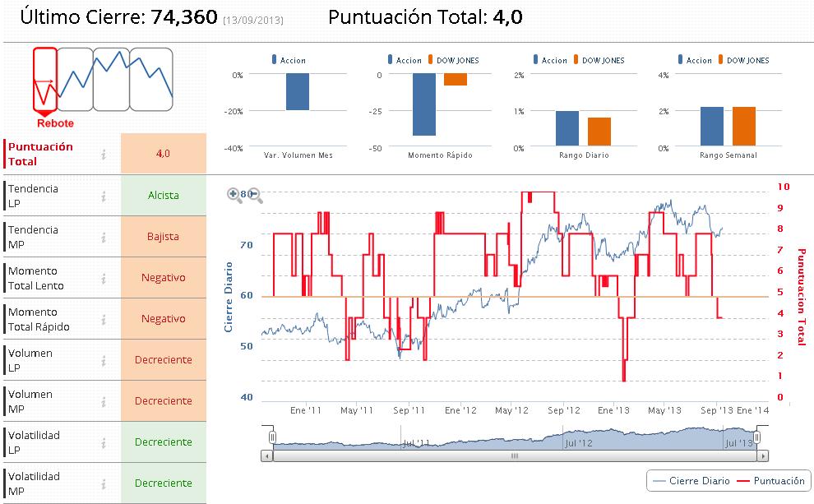Toggle DOW JONES legend in Rango Semanal chart
The image size is (814, 504).
743,60
